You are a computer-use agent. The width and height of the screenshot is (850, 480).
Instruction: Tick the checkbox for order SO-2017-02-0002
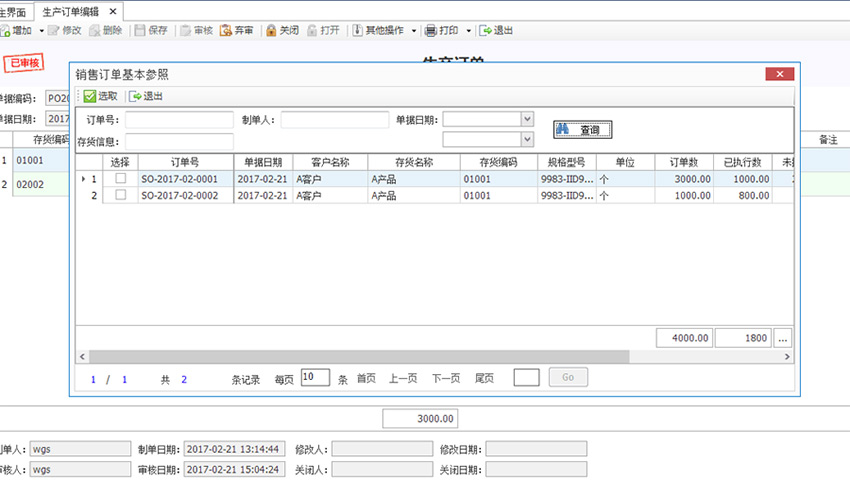tap(121, 196)
